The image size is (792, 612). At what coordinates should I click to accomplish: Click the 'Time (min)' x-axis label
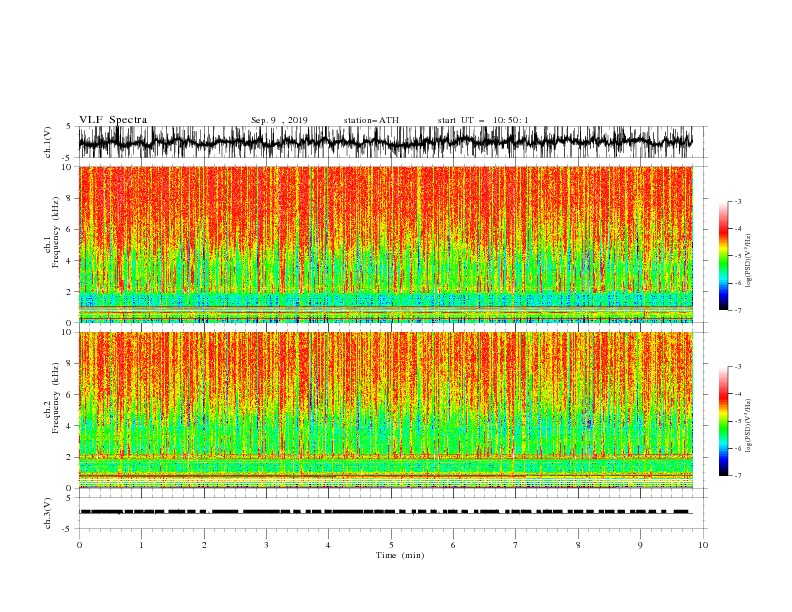[400, 555]
